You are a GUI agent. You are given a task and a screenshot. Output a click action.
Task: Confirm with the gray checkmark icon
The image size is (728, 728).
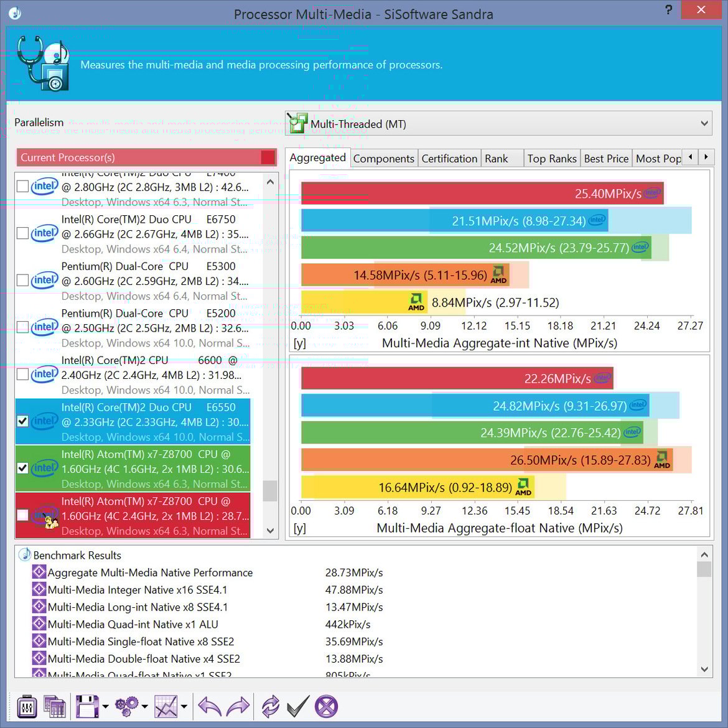point(297,706)
